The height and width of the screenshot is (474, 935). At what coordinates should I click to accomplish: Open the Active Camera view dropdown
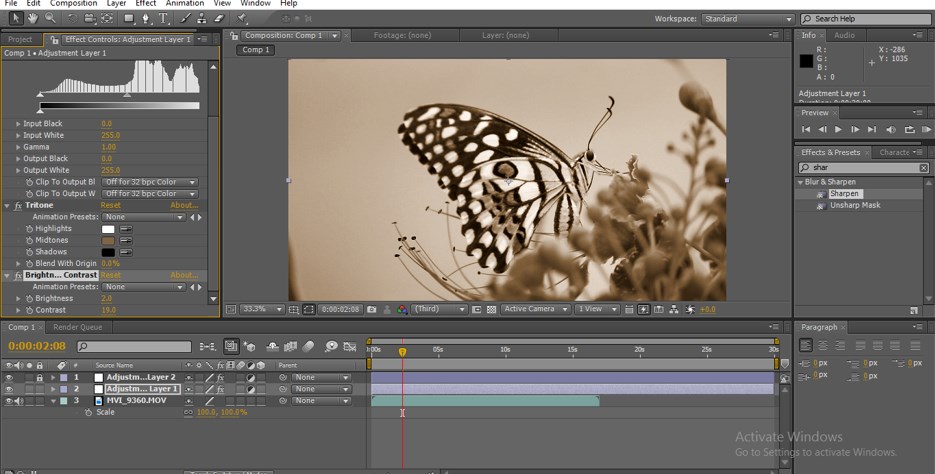[x=536, y=310]
